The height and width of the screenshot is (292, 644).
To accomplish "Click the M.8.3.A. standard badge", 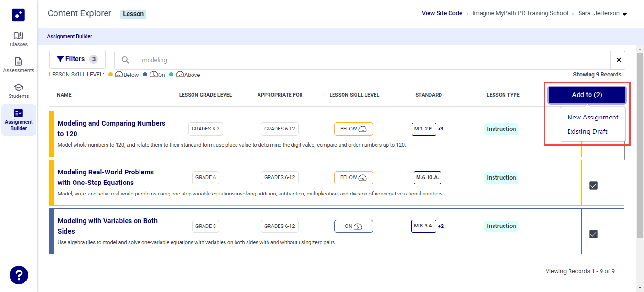I will click(x=424, y=226).
